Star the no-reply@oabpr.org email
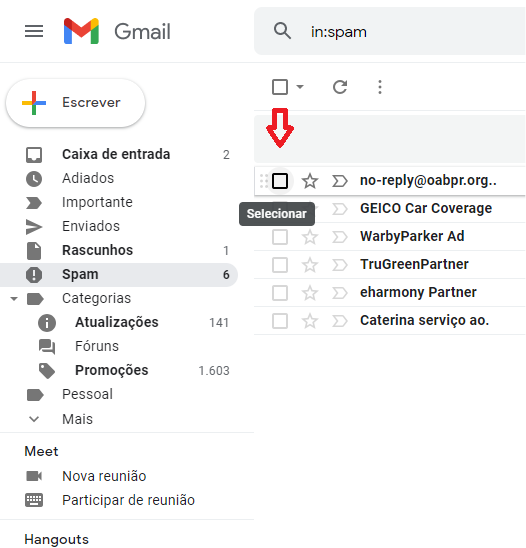 tap(310, 181)
